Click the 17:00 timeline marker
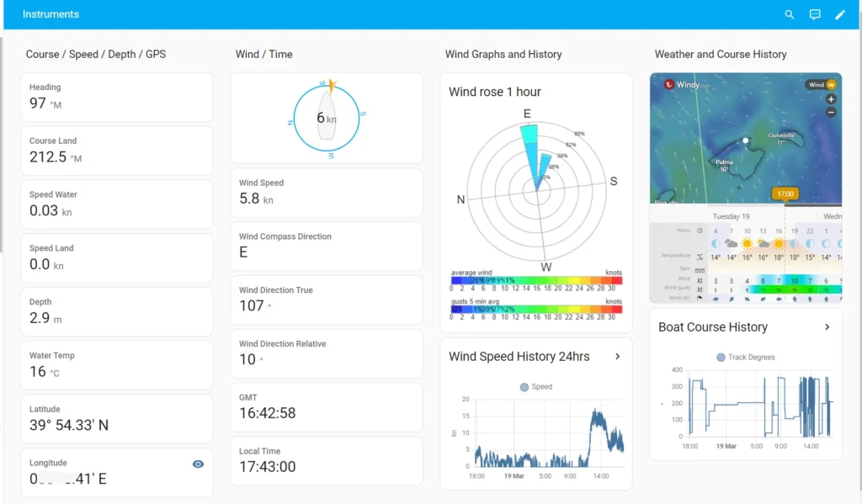 point(785,194)
